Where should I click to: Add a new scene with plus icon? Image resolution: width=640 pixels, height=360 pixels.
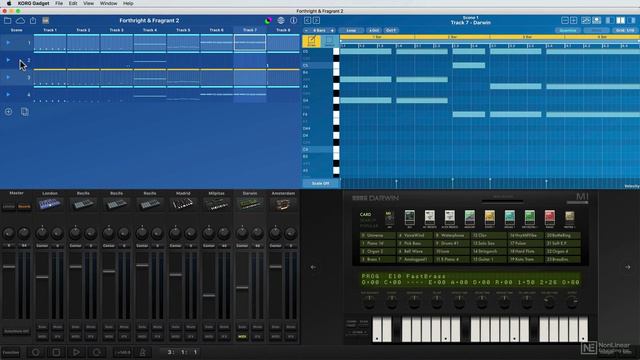[8, 111]
